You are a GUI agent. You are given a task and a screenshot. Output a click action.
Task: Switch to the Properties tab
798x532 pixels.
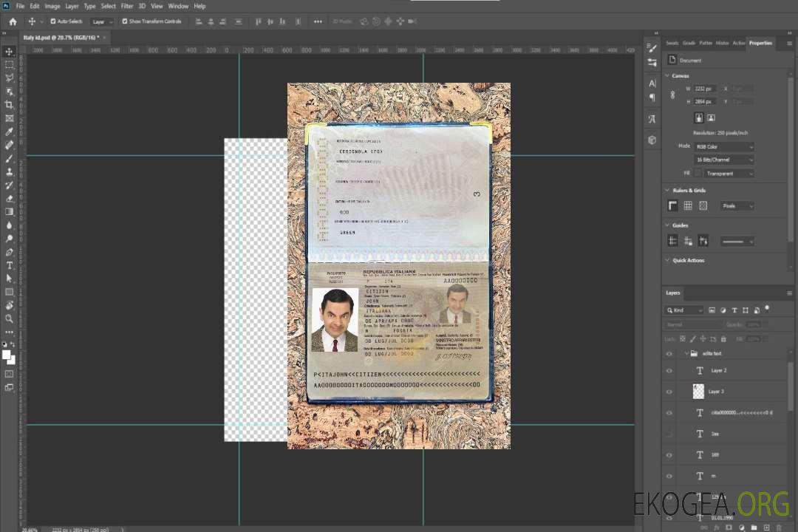tap(760, 44)
